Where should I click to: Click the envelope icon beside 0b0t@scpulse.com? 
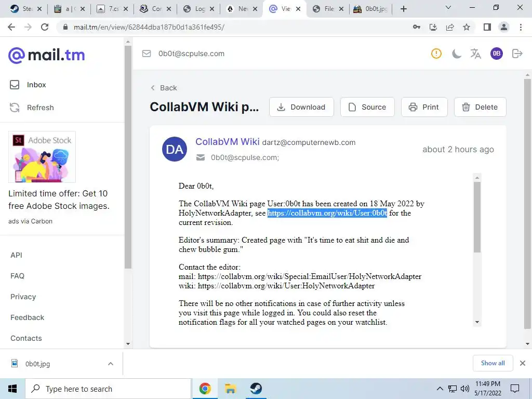click(146, 54)
